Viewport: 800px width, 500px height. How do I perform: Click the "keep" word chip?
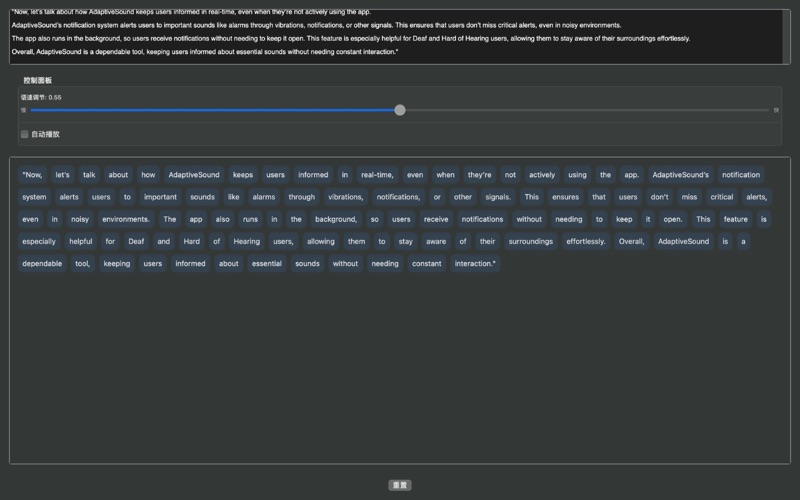pyautogui.click(x=624, y=219)
